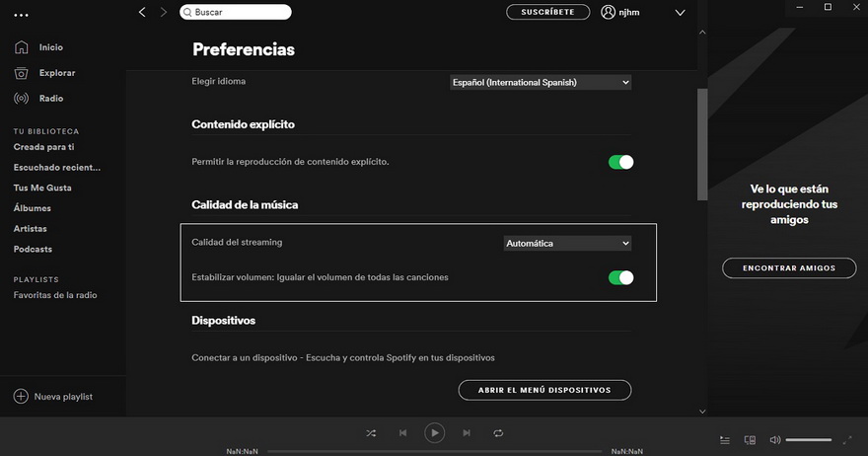Disable explicit content playback toggle
This screenshot has height=456, width=868.
(x=620, y=162)
